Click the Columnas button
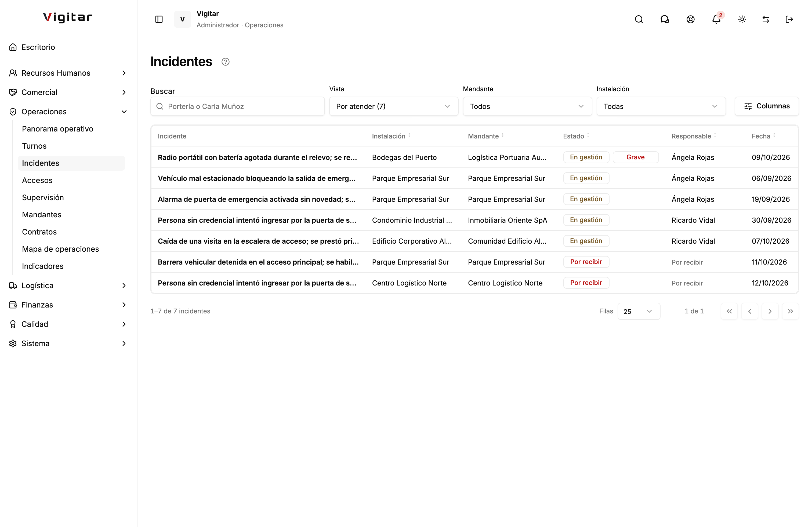 pyautogui.click(x=767, y=106)
